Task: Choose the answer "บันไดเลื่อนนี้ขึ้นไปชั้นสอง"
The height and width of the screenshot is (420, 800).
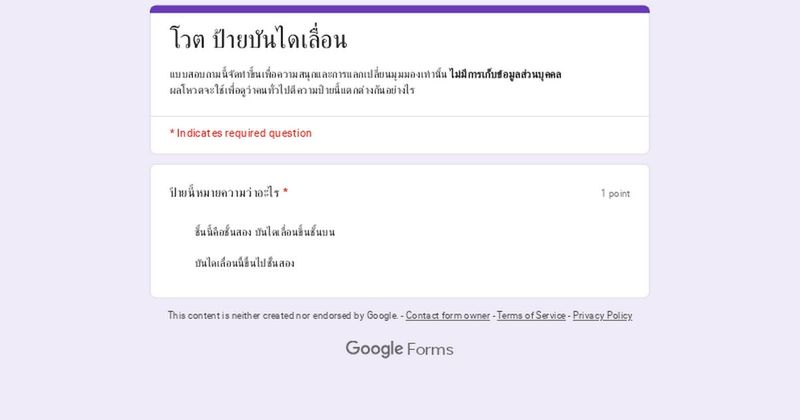Action: (x=245, y=263)
